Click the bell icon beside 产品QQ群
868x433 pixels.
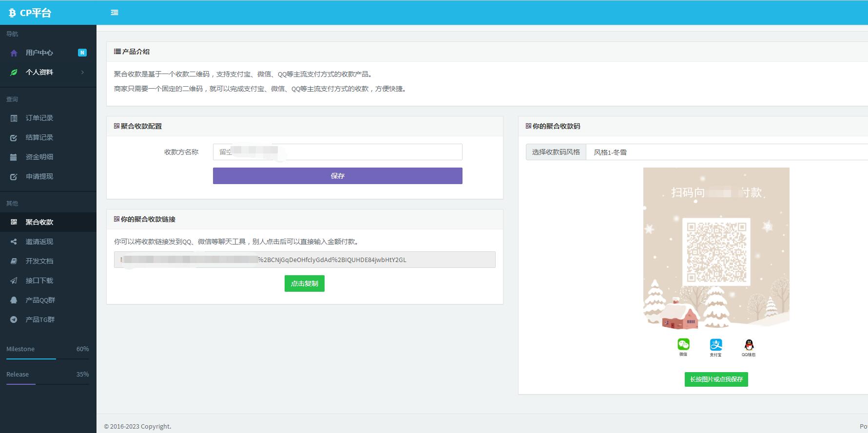click(14, 300)
